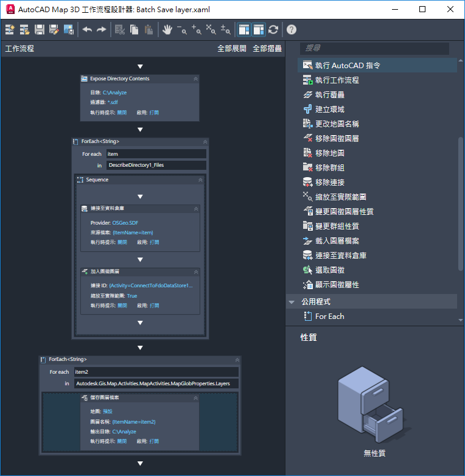This screenshot has width=465, height=476.
Task: Click the OSGeo.SDF provider link
Action: 125,223
